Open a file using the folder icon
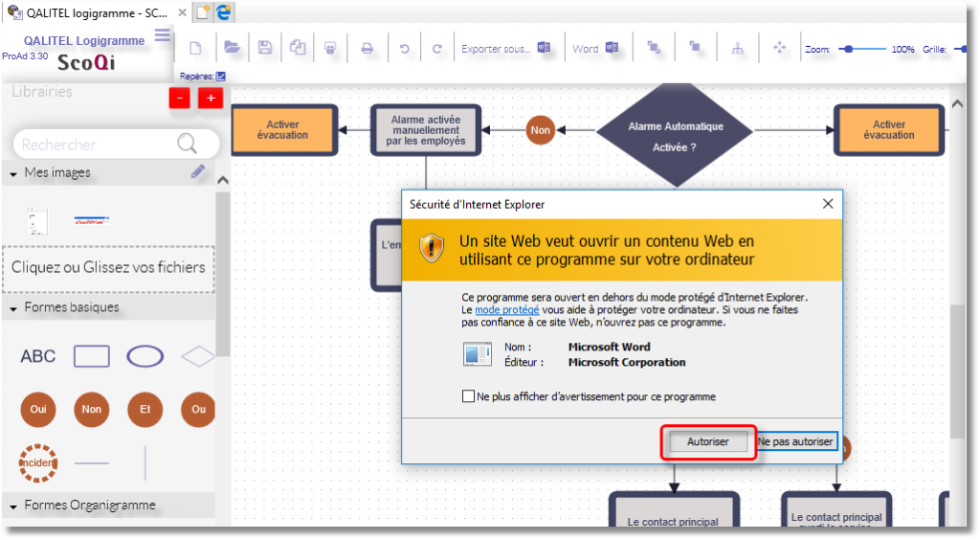980x540 pixels. [x=232, y=48]
